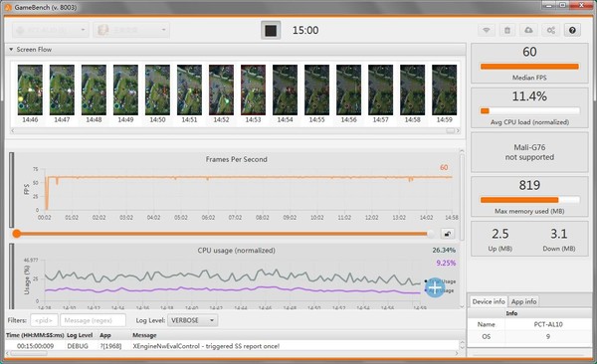Collapse the Screen Flow section

coord(11,50)
